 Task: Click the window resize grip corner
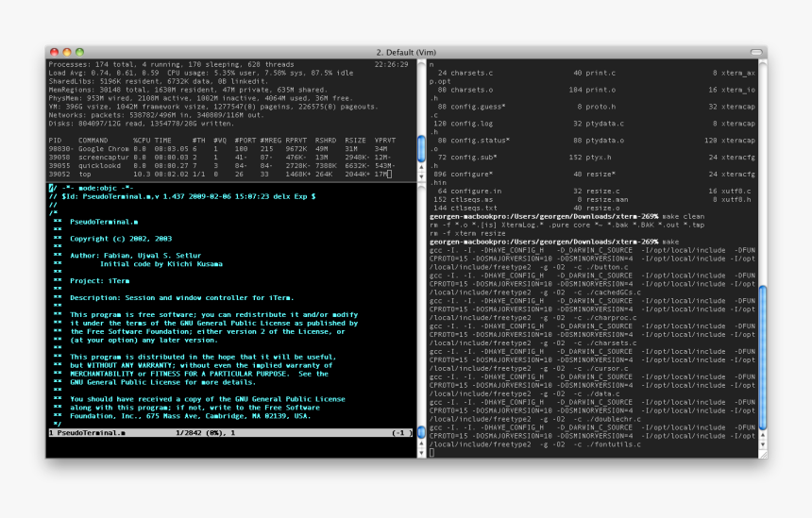tap(763, 454)
